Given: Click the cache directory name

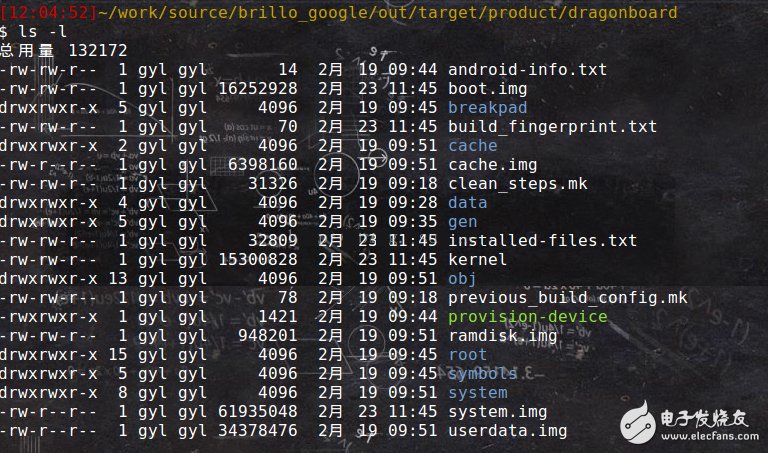Looking at the screenshot, I should [473, 146].
